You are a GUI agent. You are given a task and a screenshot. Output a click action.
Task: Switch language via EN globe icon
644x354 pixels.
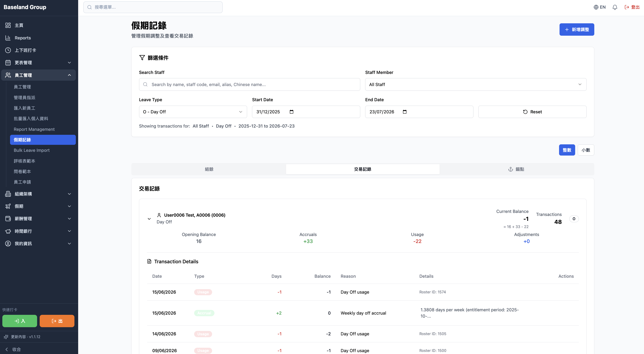599,7
